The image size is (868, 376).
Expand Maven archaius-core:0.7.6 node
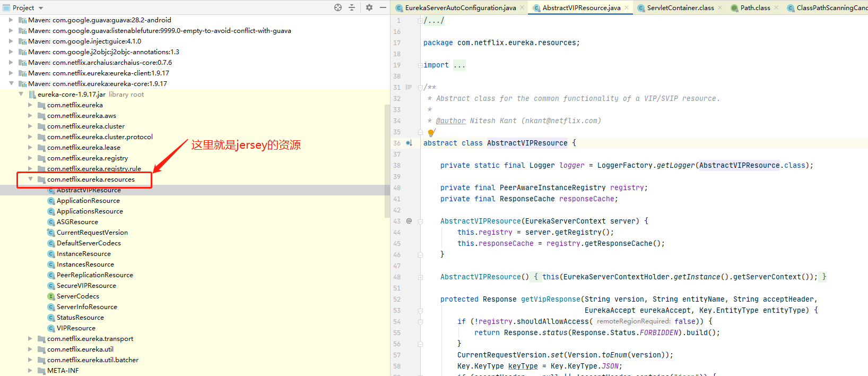(11, 63)
